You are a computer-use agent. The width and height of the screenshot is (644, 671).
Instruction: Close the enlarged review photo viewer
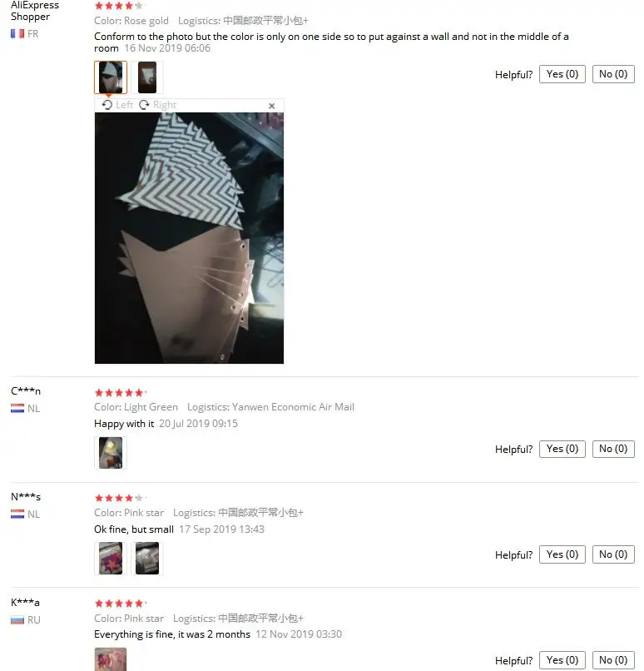click(271, 106)
